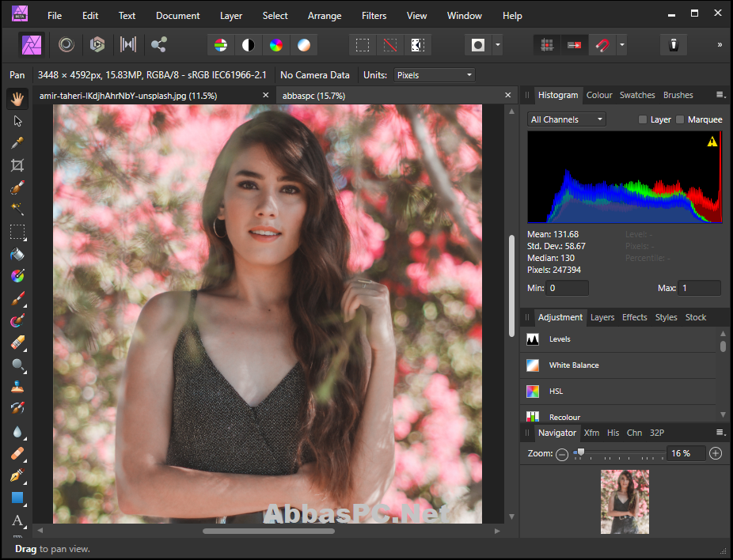Pick the Colour Picker eyedropper tool

click(x=17, y=142)
